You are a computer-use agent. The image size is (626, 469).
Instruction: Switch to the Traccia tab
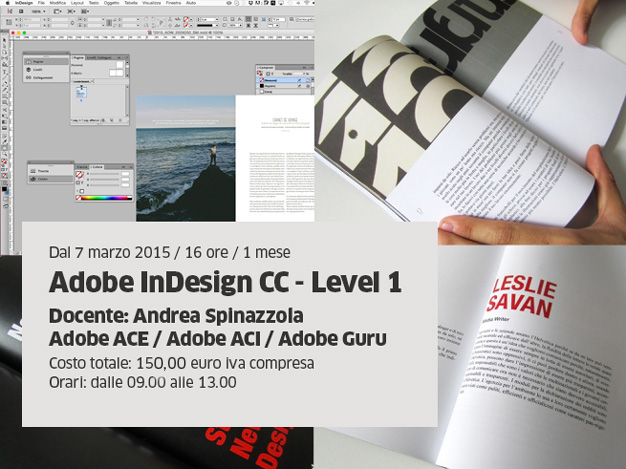coord(82,166)
